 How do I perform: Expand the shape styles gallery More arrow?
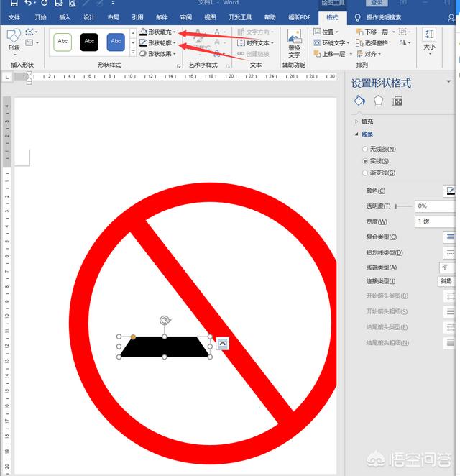[x=133, y=52]
